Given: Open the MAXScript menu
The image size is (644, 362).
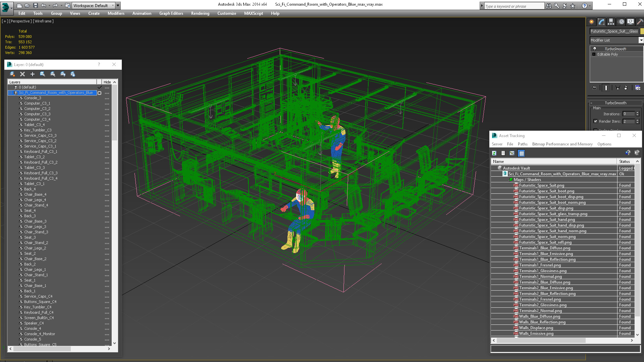Looking at the screenshot, I should [254, 13].
